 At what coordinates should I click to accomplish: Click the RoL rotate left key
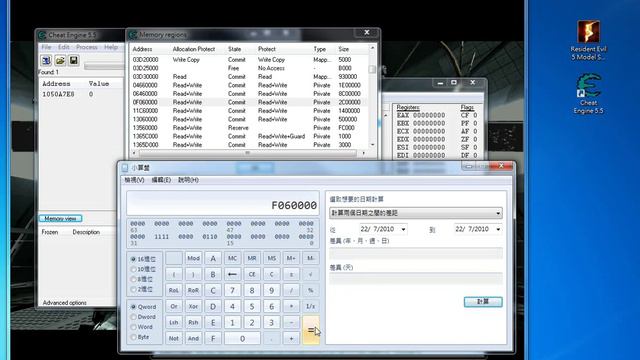(x=173, y=291)
